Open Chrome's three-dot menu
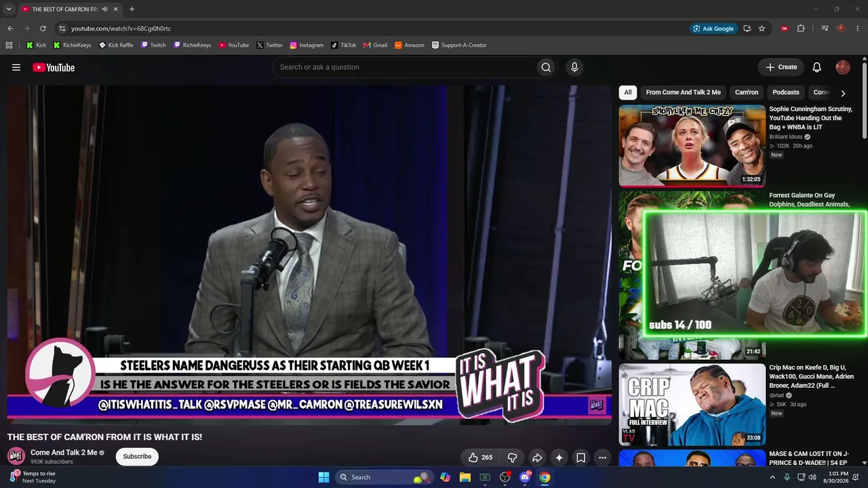868x488 pixels. pyautogui.click(x=858, y=28)
